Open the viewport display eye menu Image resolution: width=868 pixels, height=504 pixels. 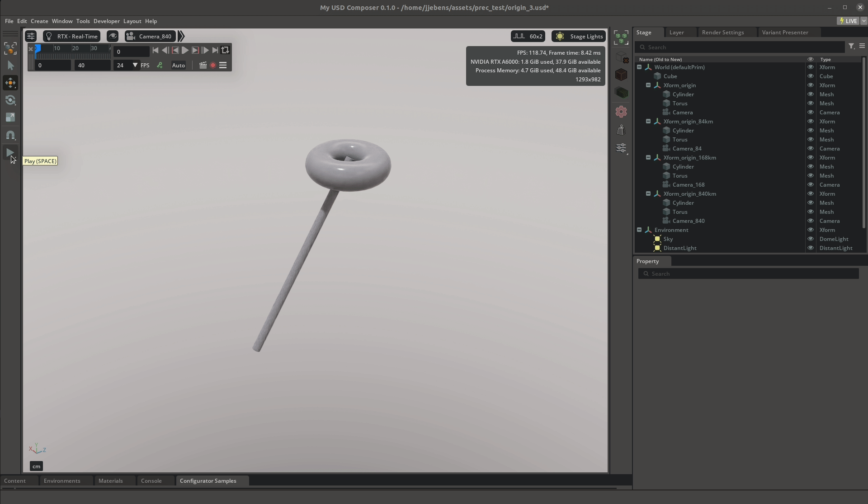(113, 36)
